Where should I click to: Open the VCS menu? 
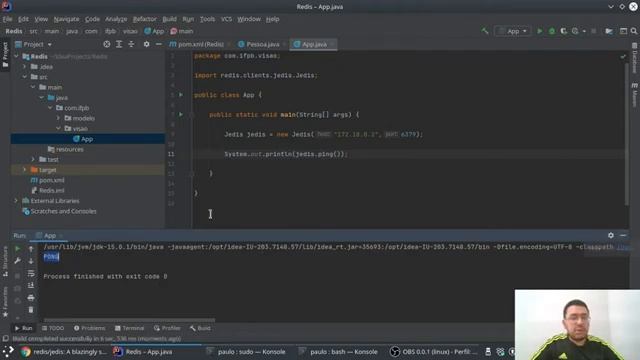[x=226, y=19]
